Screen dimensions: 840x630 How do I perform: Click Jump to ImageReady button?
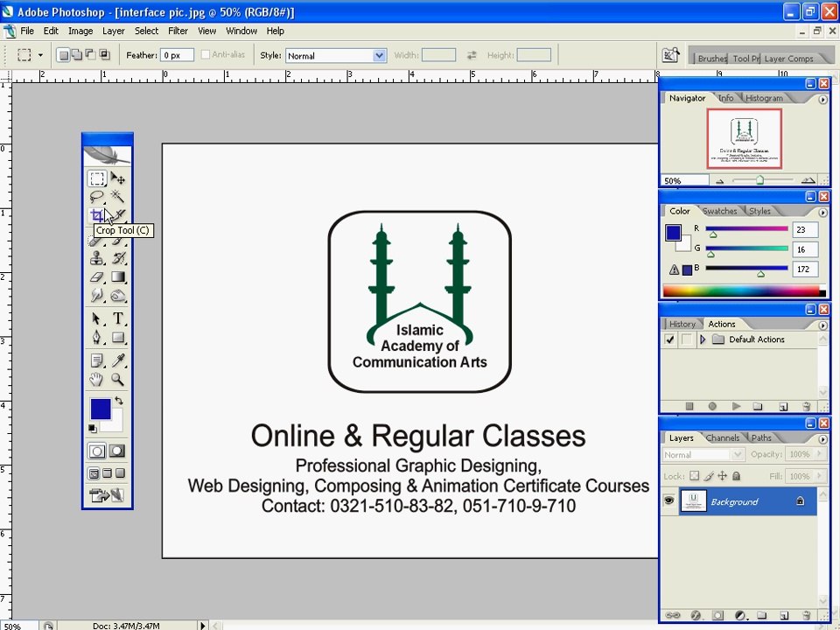click(107, 495)
